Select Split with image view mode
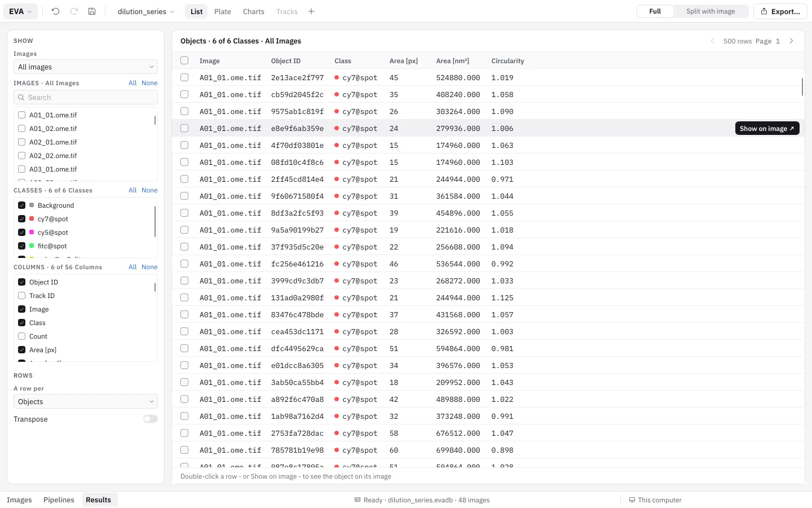This screenshot has width=812, height=508. (x=710, y=11)
